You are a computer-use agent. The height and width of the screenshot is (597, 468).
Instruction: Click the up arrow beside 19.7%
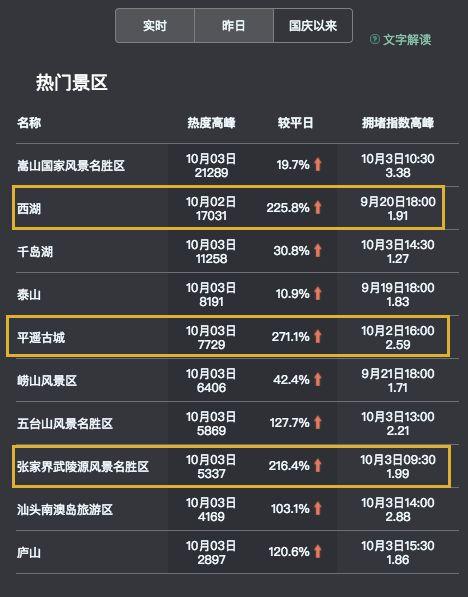click(x=318, y=165)
